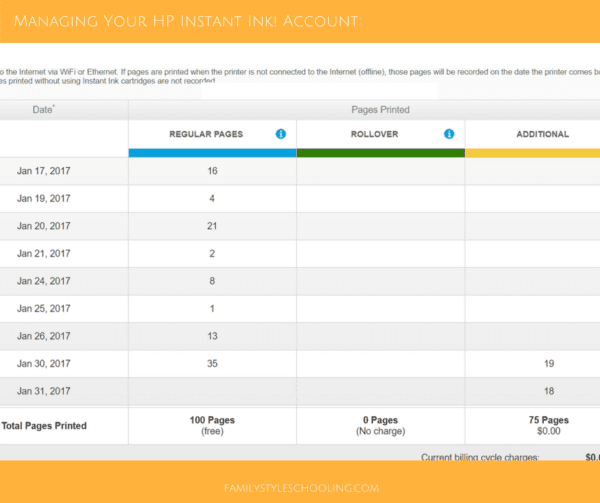Click the value 16 for Jan 17

(212, 171)
